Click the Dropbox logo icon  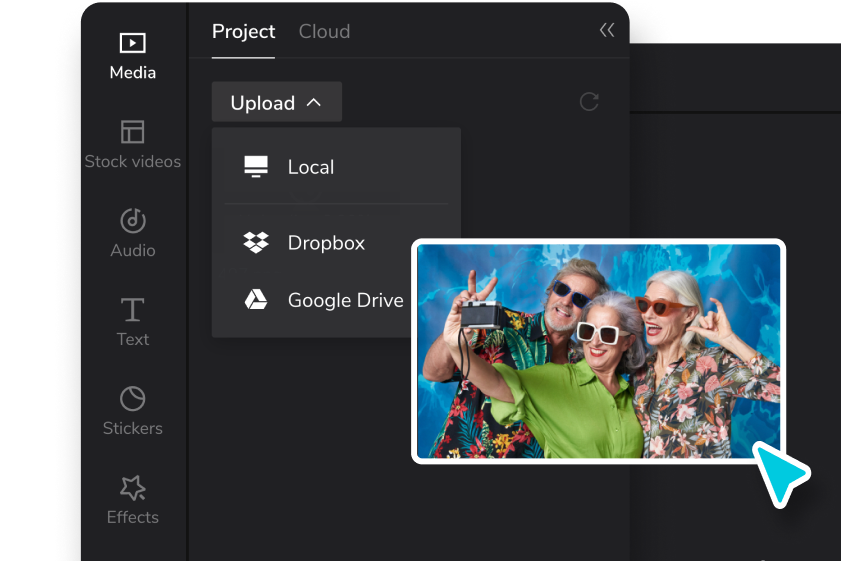pyautogui.click(x=256, y=242)
